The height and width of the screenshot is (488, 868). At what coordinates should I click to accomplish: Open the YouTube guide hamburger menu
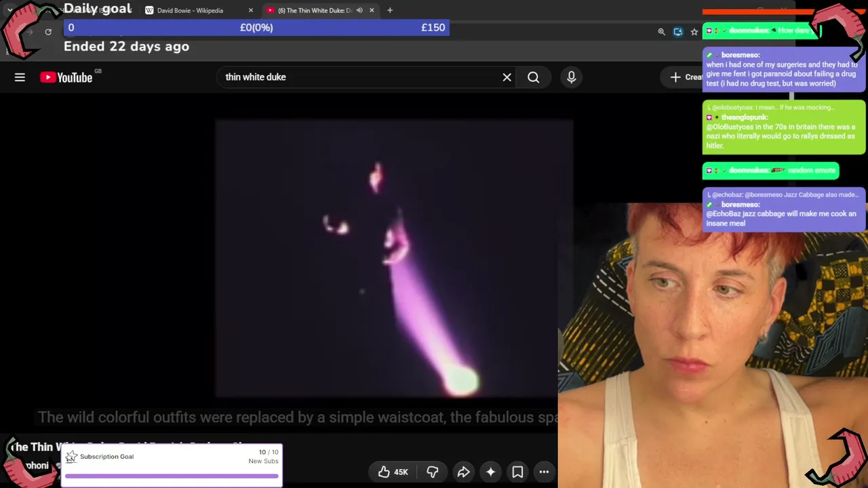coord(20,77)
